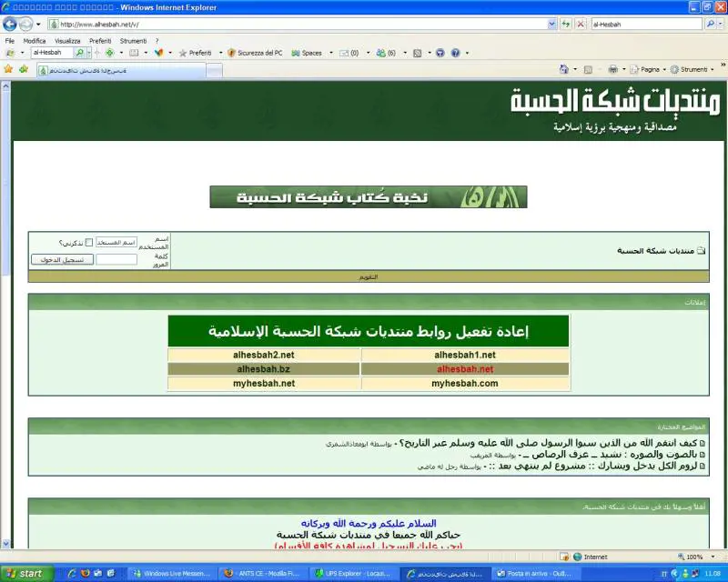This screenshot has height=582, width=728.
Task: Click the browser Back arrow button
Action: [x=11, y=24]
